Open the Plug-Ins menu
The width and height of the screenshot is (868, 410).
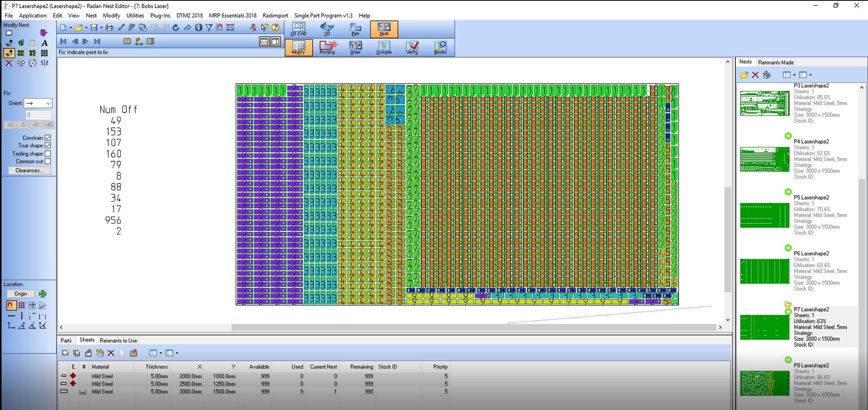coord(160,15)
